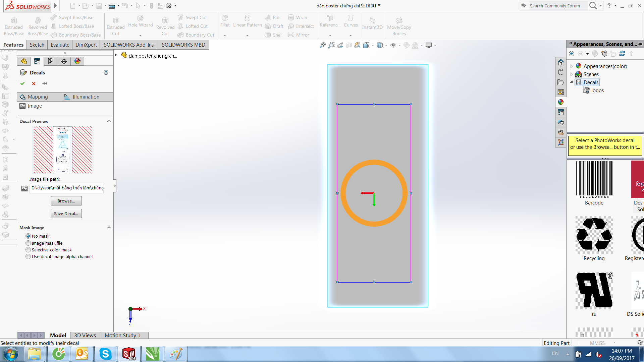Enable Use decal image alpha channel
This screenshot has height=362, width=644.
coord(28,257)
